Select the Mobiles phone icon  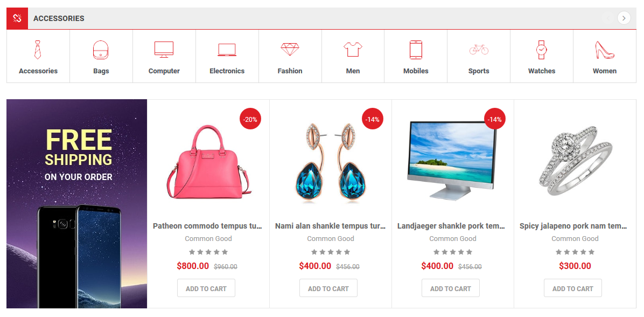coord(416,50)
